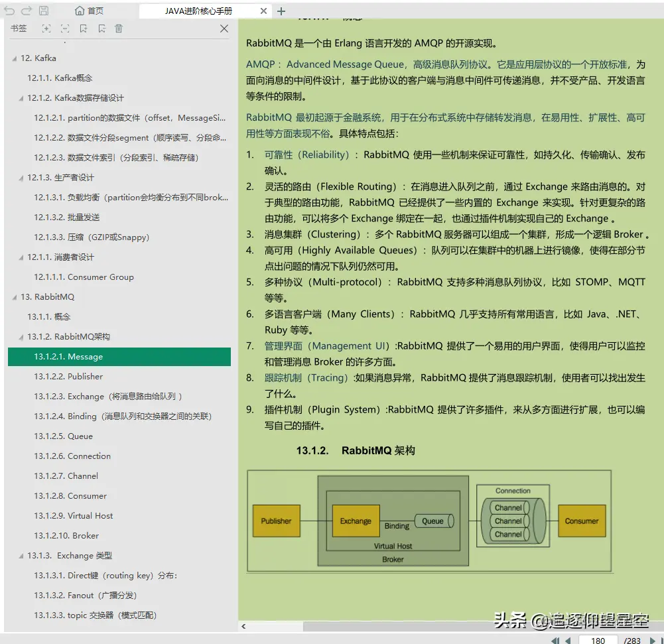The image size is (664, 644).
Task: Click the architecture diagram image
Action: pos(429,521)
